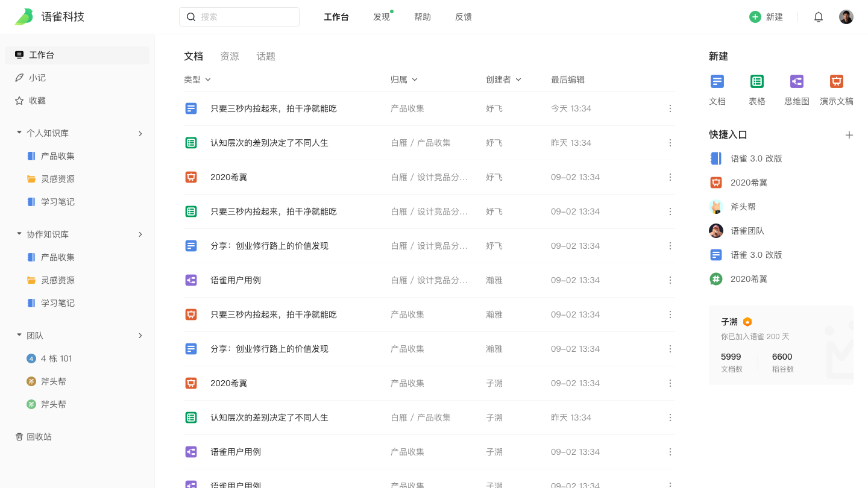Select the 文档 tab
The image size is (868, 488).
tap(193, 56)
